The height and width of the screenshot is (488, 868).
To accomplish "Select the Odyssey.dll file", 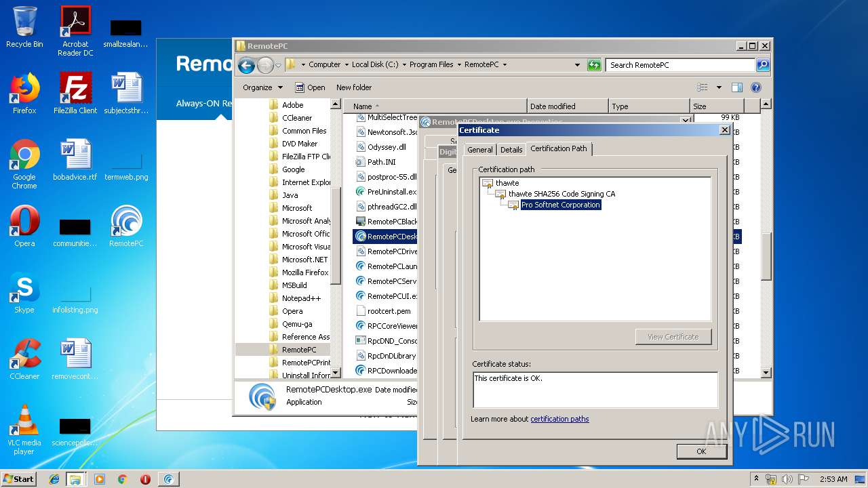I will pyautogui.click(x=387, y=147).
